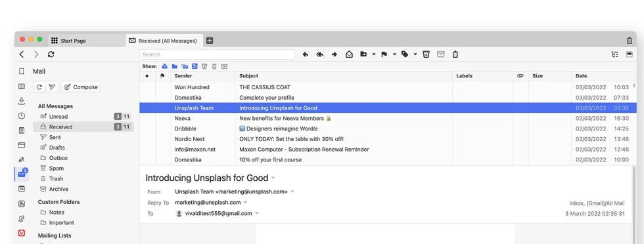
Task: Select the Received (All Messages) tab
Action: 164,41
